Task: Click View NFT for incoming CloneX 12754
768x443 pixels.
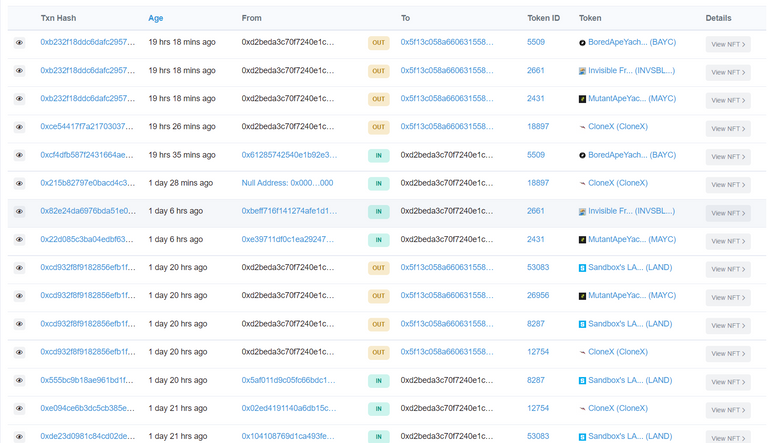Action: [x=728, y=410]
